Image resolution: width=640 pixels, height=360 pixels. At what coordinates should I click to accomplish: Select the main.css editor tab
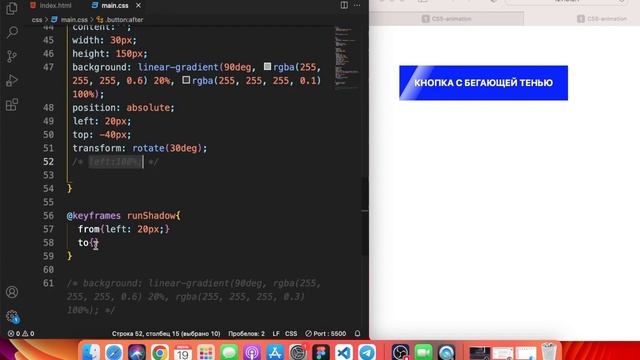(110, 5)
